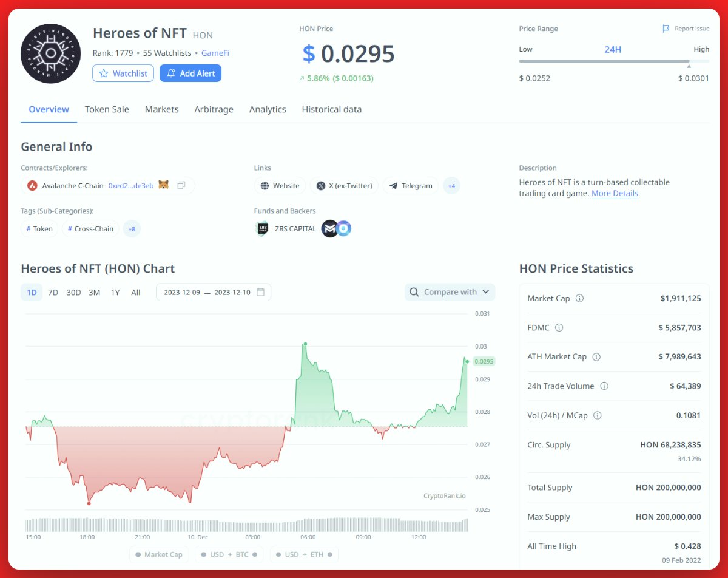Expand the +8 more tags badge

click(x=132, y=229)
